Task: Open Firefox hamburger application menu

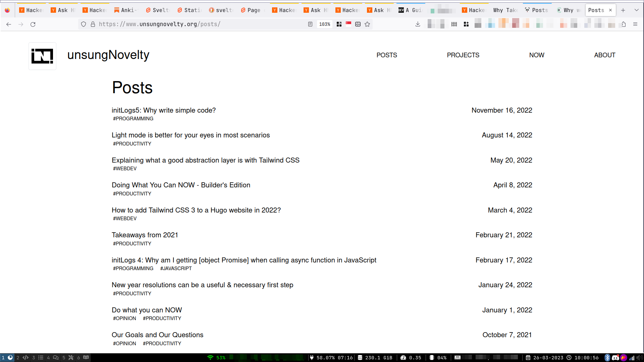Action: click(635, 24)
